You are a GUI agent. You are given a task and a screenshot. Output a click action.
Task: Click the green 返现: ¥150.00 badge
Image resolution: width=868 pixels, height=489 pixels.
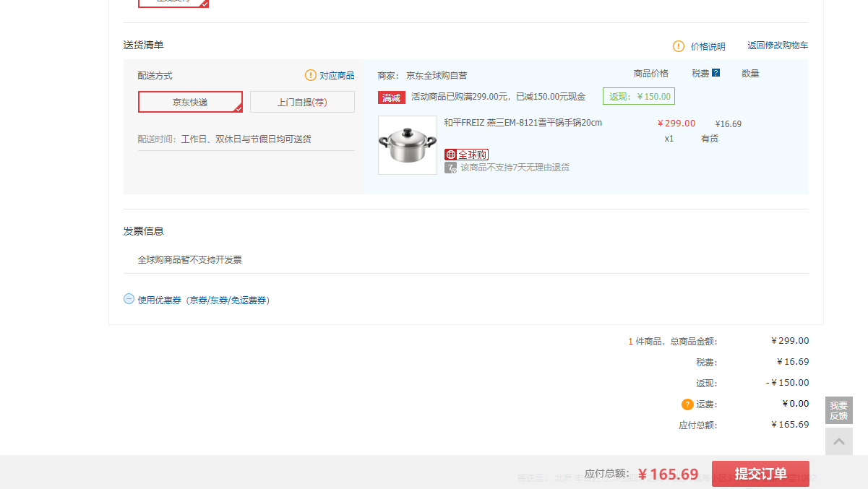click(x=639, y=96)
